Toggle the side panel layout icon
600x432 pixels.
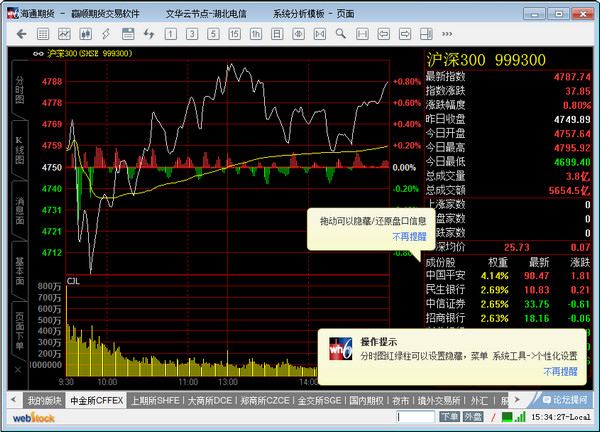[x=426, y=34]
